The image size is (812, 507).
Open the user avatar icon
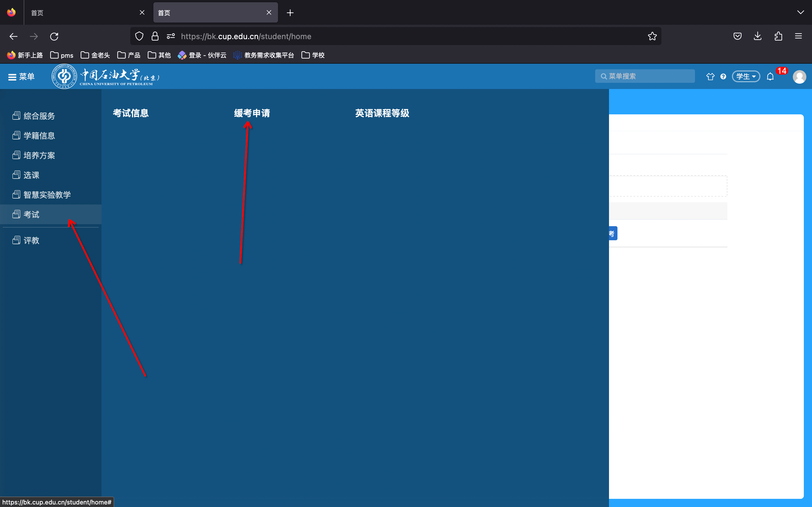coord(799,77)
